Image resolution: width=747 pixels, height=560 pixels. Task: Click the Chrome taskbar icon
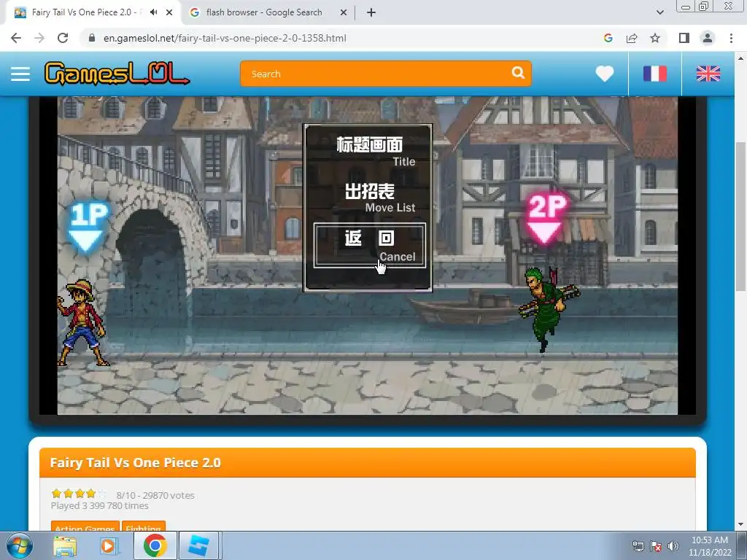(155, 545)
